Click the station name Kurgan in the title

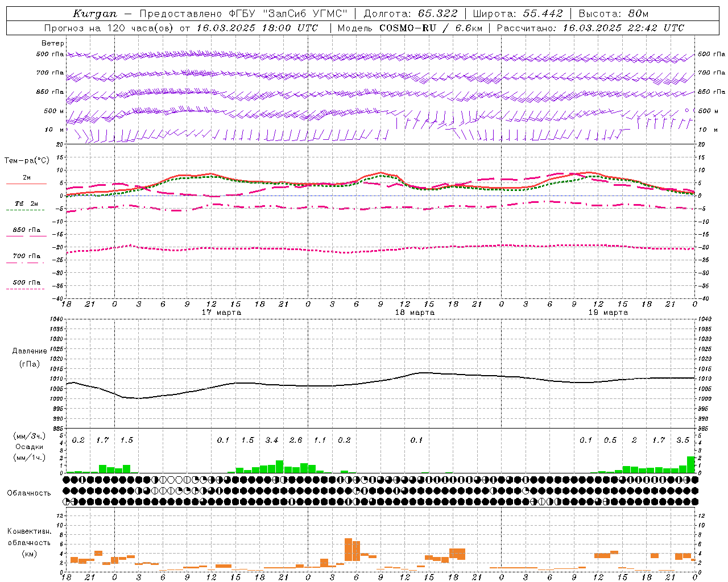[95, 14]
